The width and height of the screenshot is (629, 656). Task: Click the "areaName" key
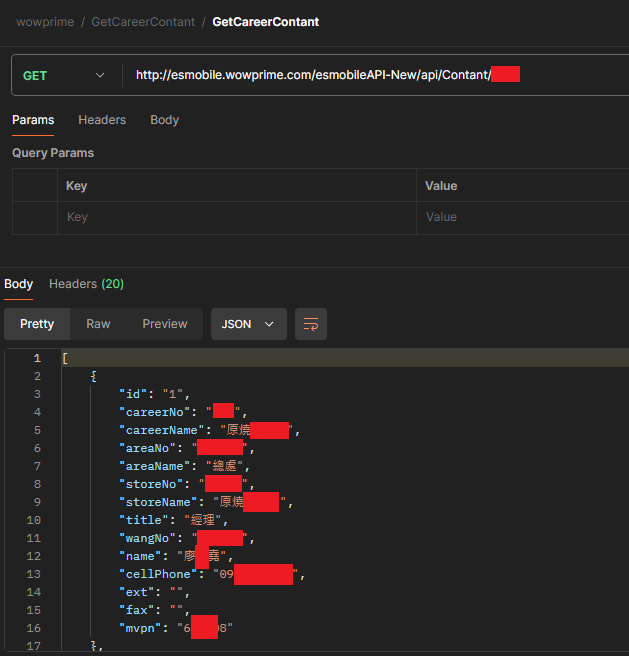coord(154,466)
